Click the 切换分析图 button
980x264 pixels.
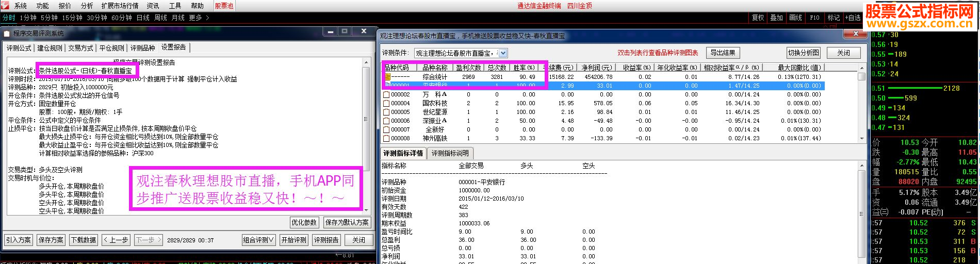(804, 53)
